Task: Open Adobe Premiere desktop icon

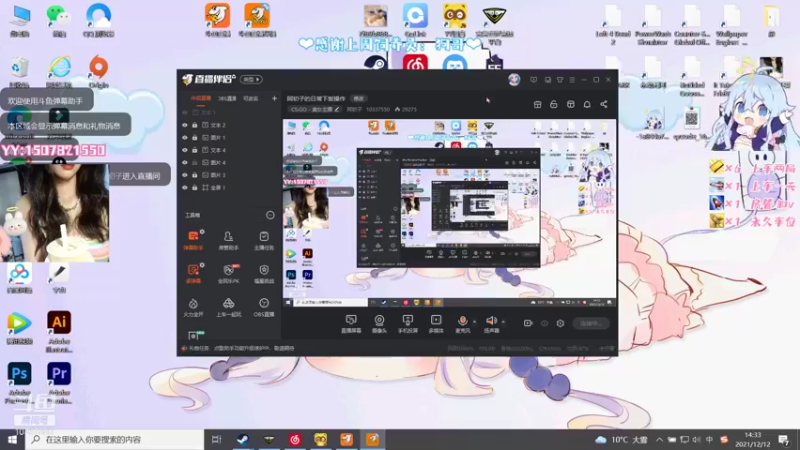Action: tap(59, 383)
